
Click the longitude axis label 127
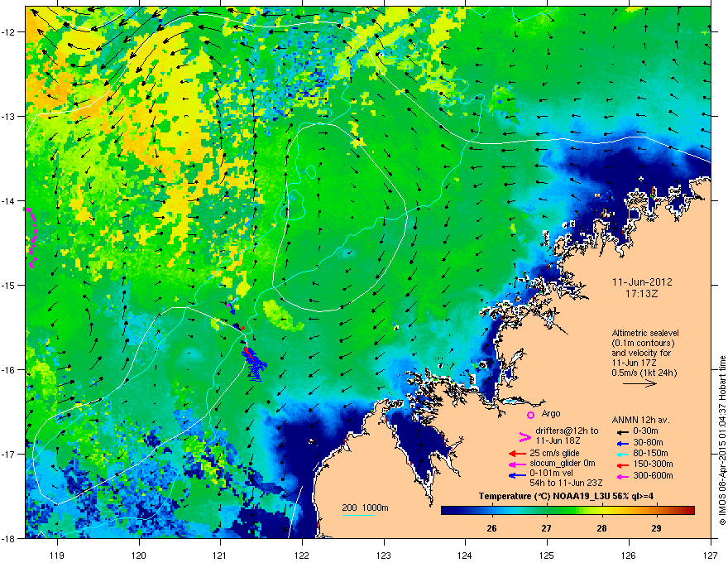click(711, 555)
